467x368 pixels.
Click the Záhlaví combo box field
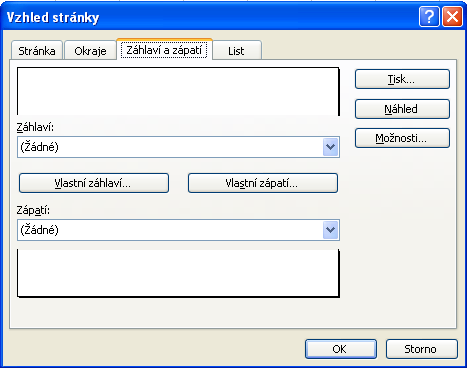[x=178, y=147]
